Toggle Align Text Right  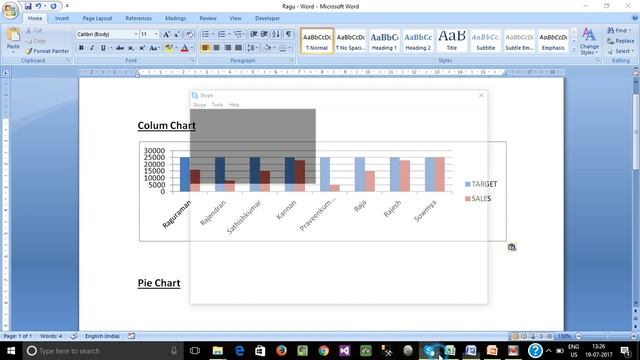click(227, 48)
